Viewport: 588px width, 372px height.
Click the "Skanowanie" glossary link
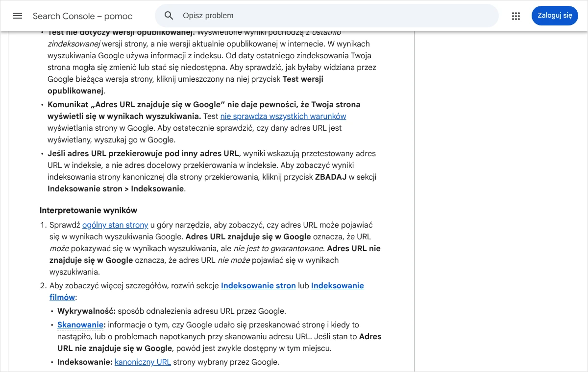(80, 325)
